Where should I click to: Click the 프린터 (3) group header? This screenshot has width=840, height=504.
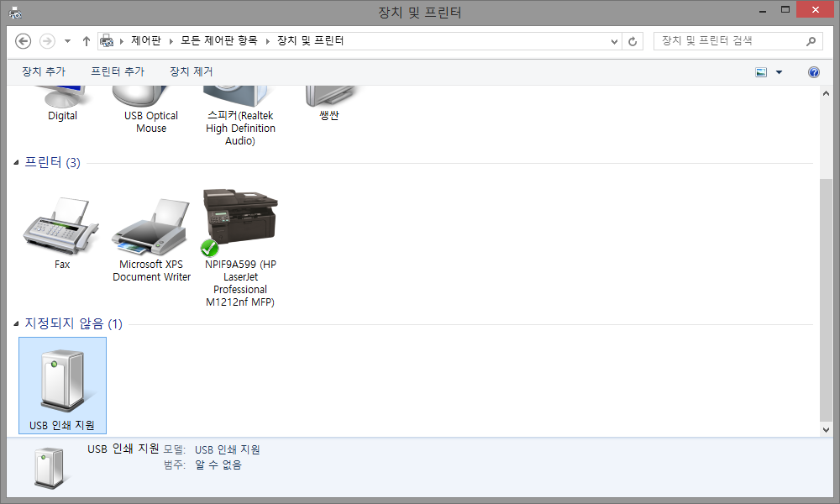52,162
